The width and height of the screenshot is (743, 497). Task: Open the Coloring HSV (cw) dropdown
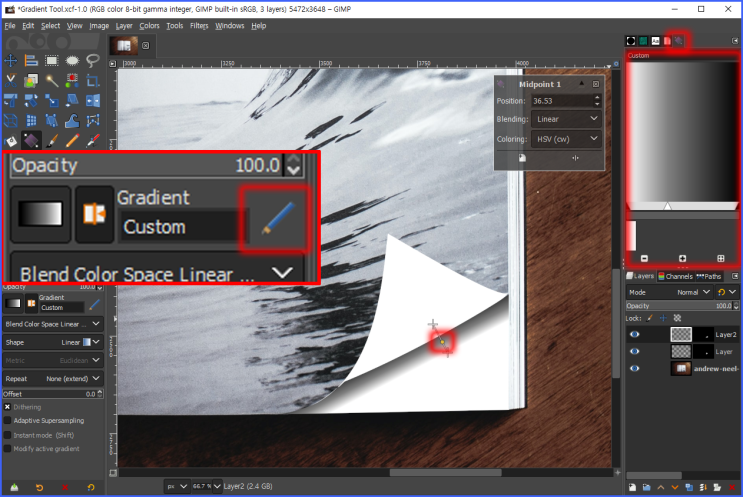567,138
